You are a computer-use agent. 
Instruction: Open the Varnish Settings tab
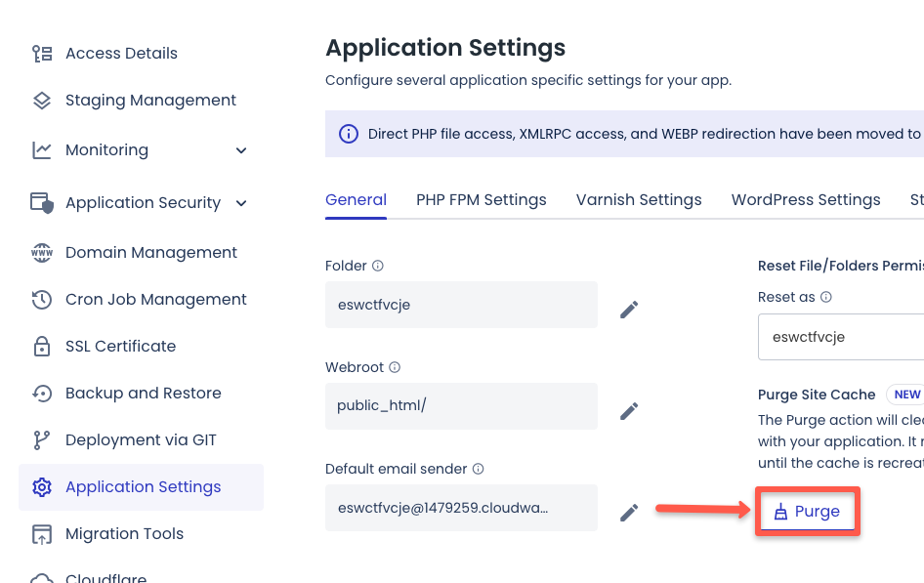[638, 199]
